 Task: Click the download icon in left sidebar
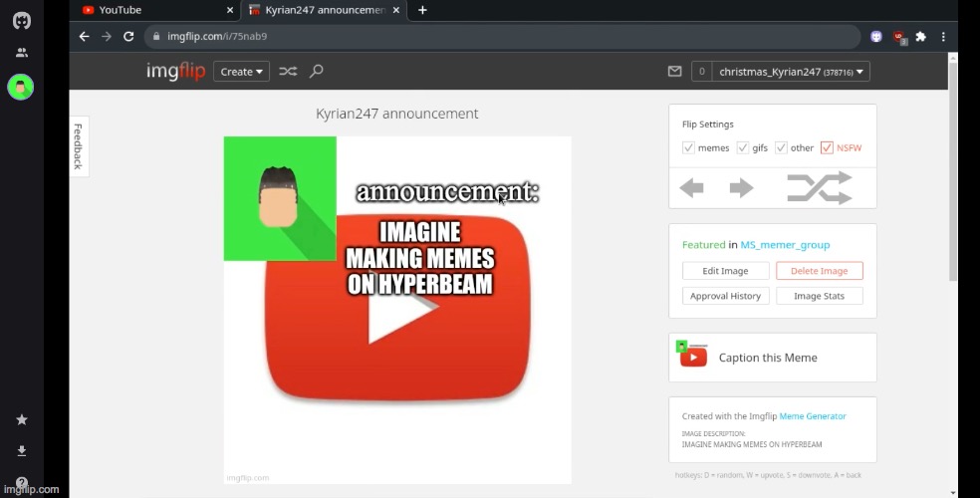[22, 450]
